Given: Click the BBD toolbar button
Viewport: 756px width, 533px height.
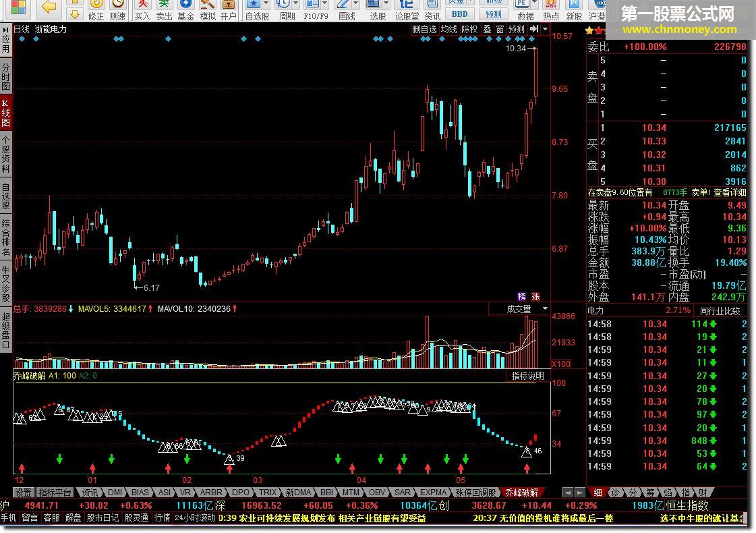Looking at the screenshot, I should [459, 14].
